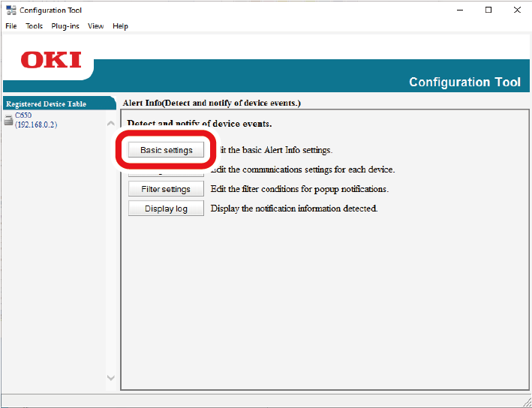The image size is (532, 408).
Task: Open the Tools menu
Action: click(35, 26)
